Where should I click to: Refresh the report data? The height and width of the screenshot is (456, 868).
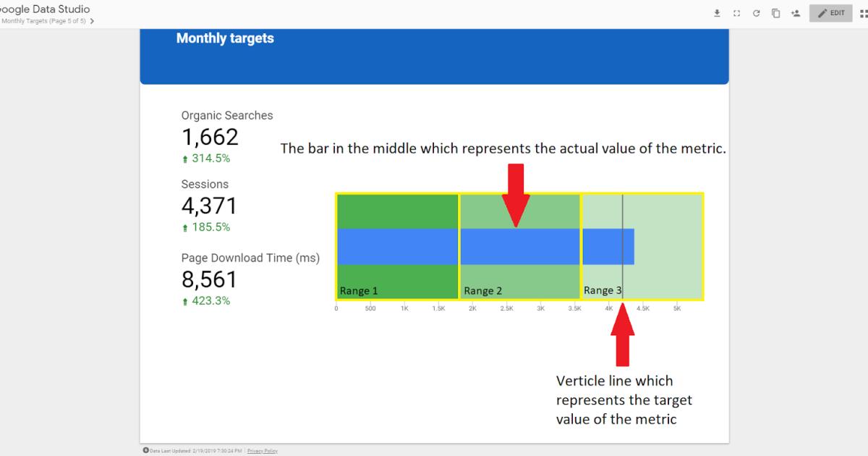[755, 12]
